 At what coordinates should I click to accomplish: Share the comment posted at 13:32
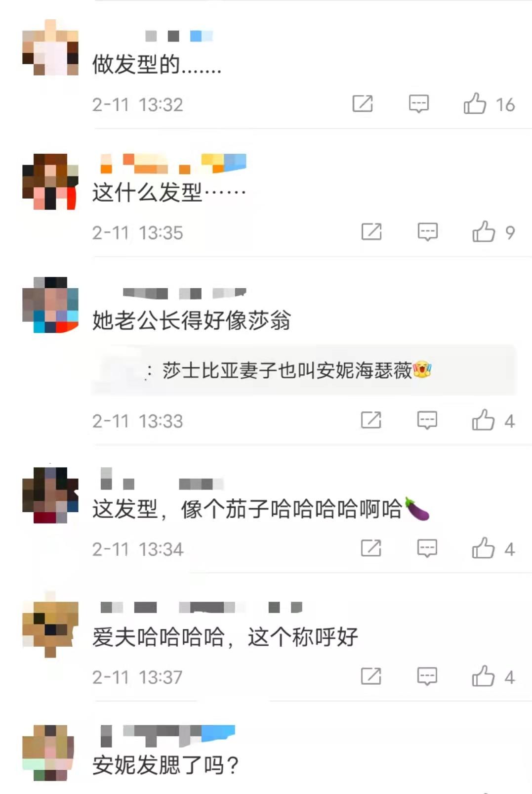[362, 104]
